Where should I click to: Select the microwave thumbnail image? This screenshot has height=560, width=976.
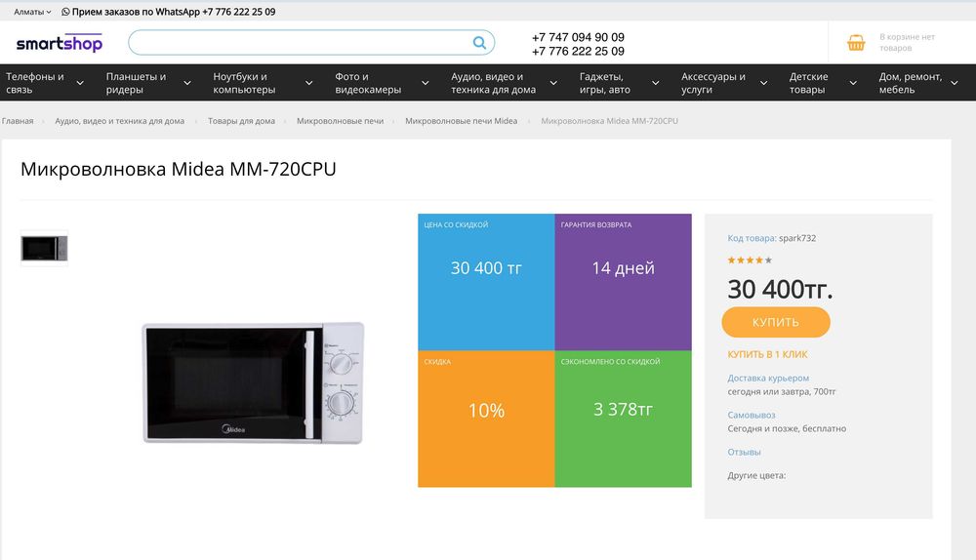point(44,248)
